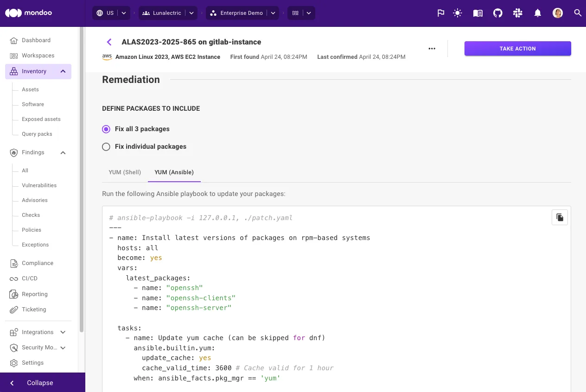Open the Reporting page
This screenshot has height=392, width=586.
(x=35, y=294)
